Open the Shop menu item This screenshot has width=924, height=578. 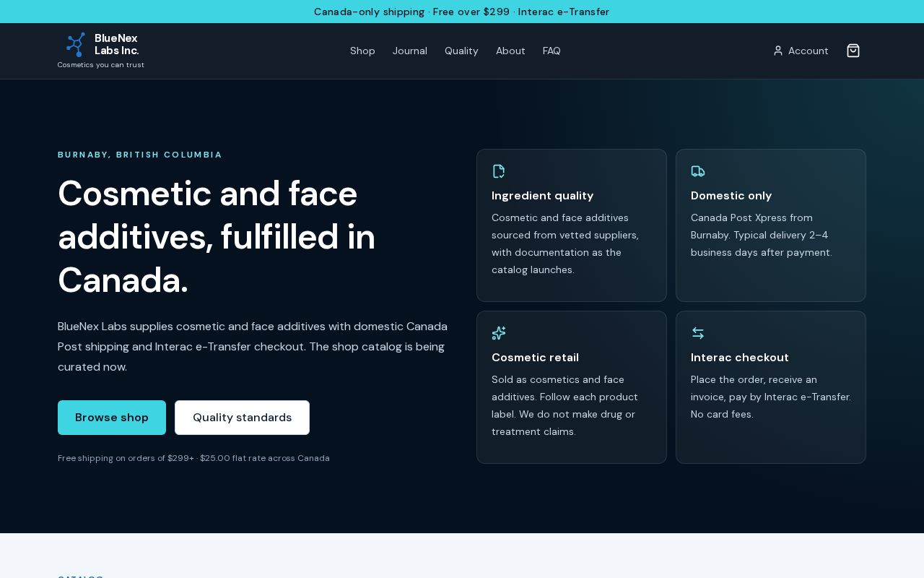pos(362,51)
